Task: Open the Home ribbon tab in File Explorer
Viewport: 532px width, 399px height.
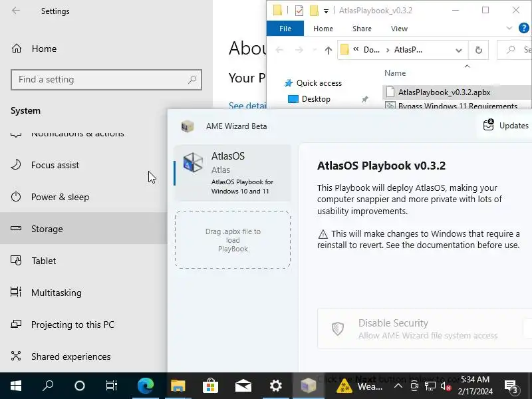Action: (323, 29)
